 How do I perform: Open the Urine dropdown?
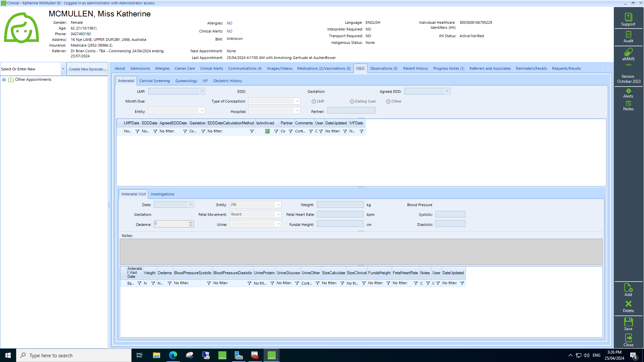point(278,224)
